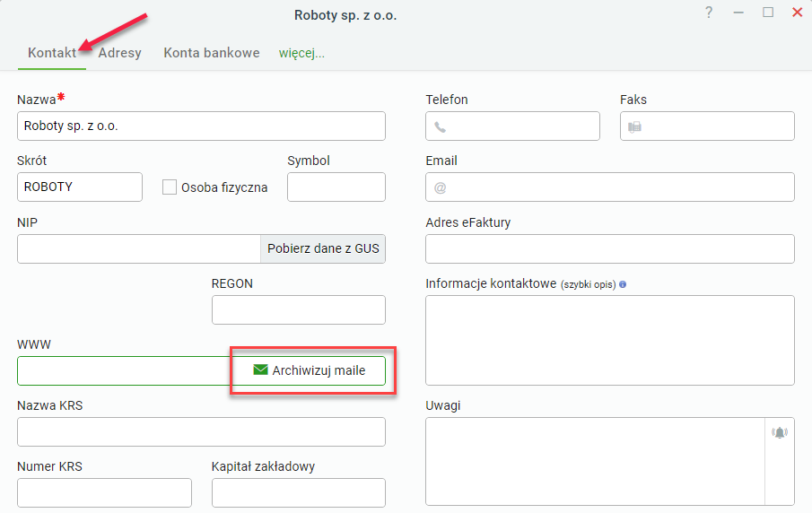Click the bell reminder icon in Uwagi
This screenshot has height=513, width=812.
tap(780, 432)
